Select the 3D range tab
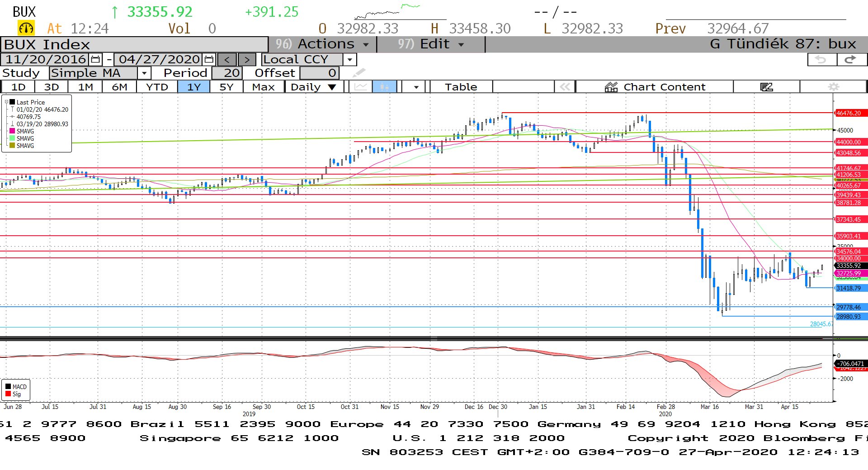 point(52,87)
